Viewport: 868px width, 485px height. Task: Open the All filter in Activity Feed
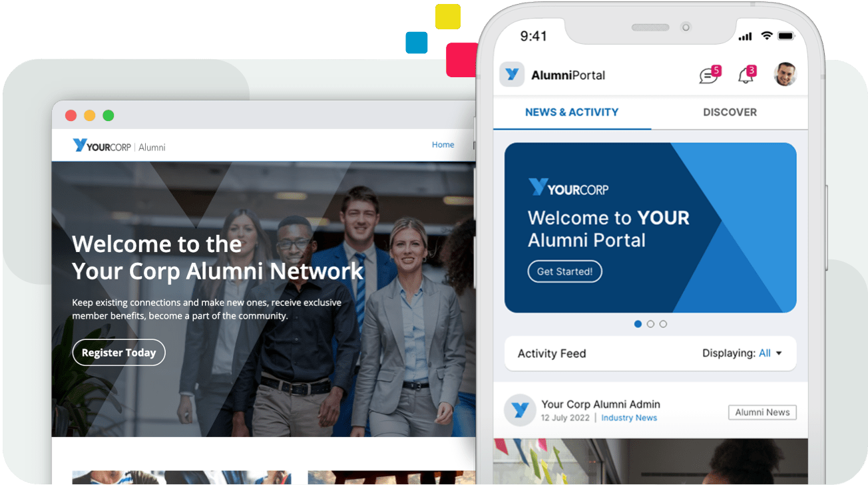click(764, 353)
